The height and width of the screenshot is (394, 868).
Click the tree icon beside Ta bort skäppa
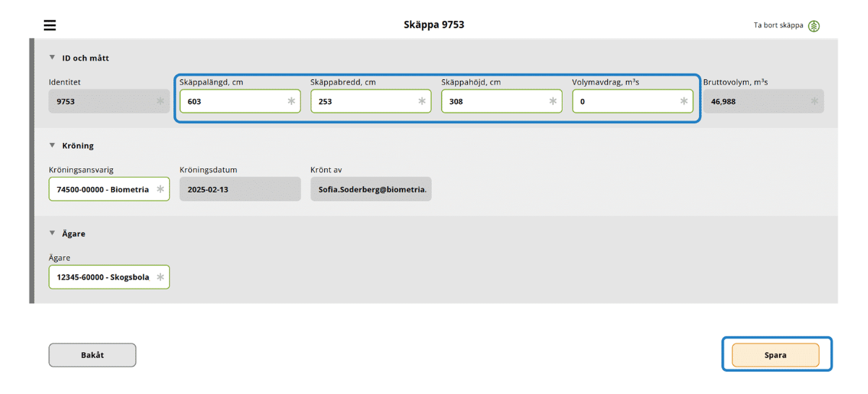click(814, 26)
